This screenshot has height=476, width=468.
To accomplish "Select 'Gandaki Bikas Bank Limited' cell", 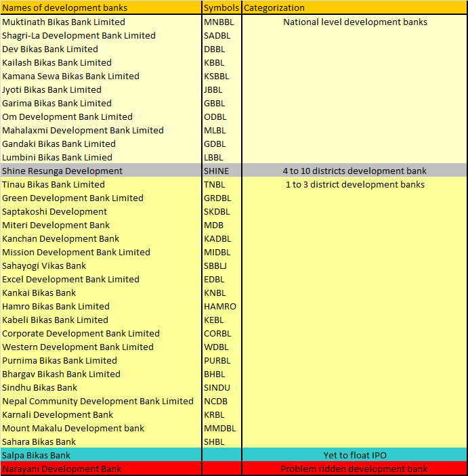I will 101,144.
